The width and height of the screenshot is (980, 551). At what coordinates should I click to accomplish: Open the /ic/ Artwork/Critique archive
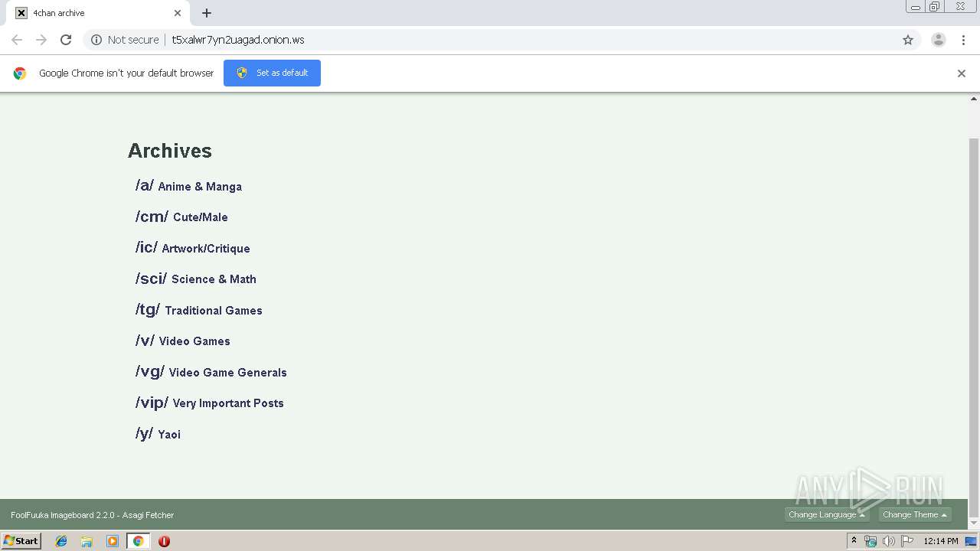point(192,248)
